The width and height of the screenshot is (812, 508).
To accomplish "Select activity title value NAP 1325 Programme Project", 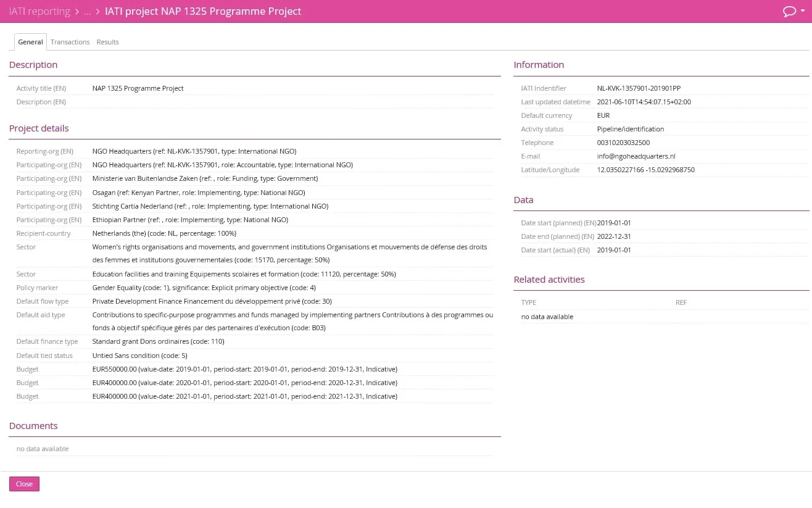I will [138, 88].
